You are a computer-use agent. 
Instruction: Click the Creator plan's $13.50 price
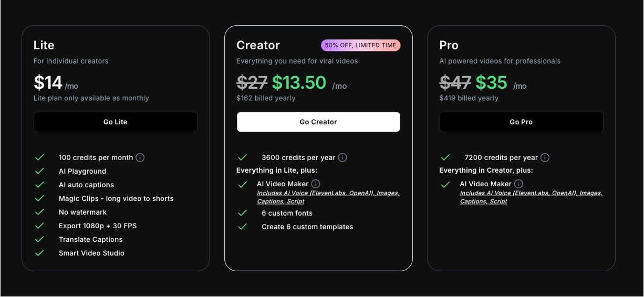tap(299, 82)
